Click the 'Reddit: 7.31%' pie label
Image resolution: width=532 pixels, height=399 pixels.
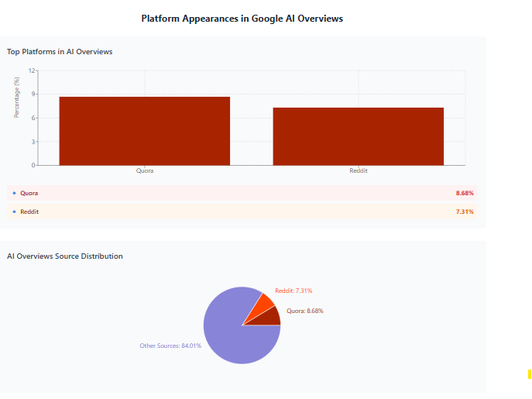[293, 291]
